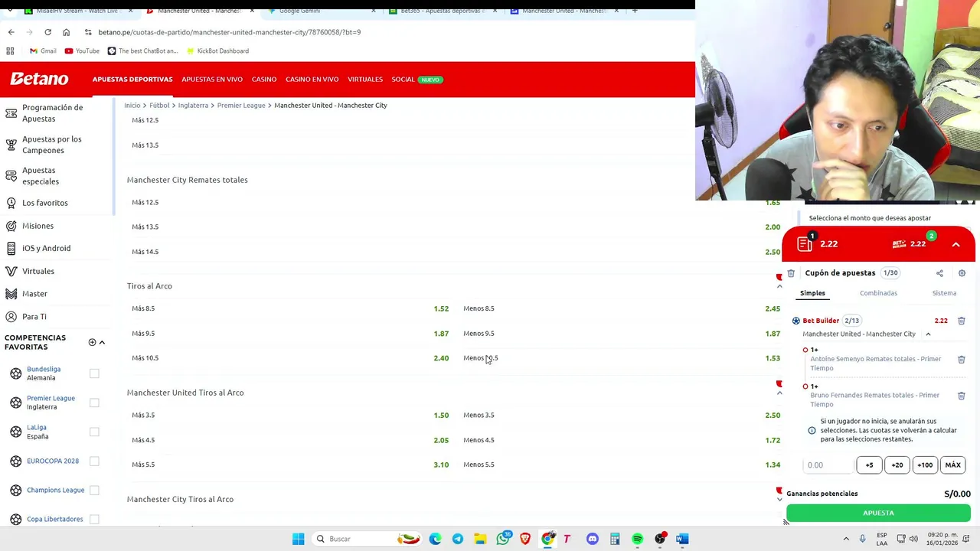The width and height of the screenshot is (980, 551).
Task: Expand Manchester City Tiros al Arco market
Action: (779, 499)
